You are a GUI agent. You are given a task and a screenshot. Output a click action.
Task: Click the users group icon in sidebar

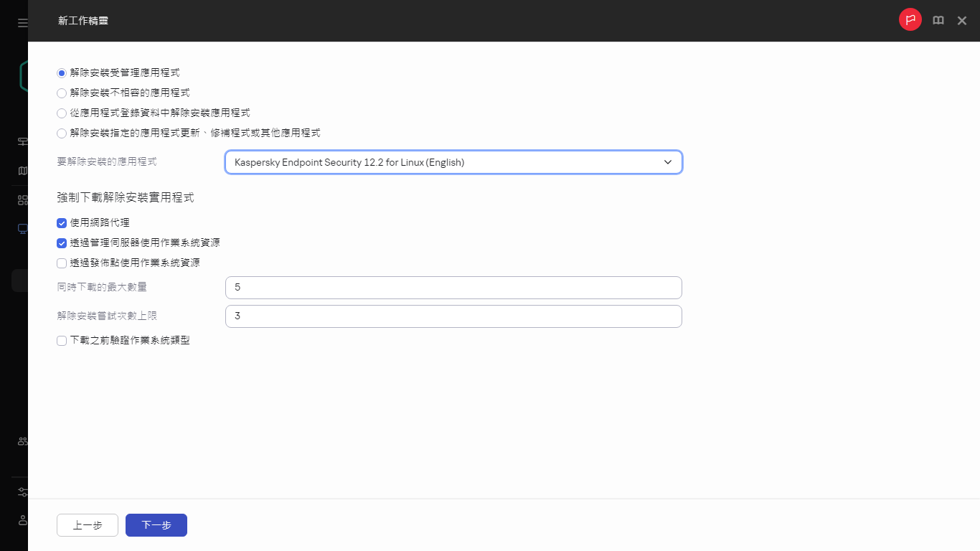22,441
